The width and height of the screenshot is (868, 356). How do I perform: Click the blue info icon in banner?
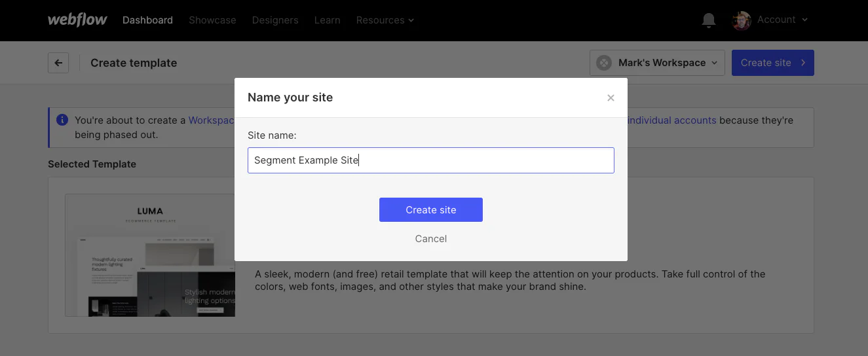tap(62, 120)
